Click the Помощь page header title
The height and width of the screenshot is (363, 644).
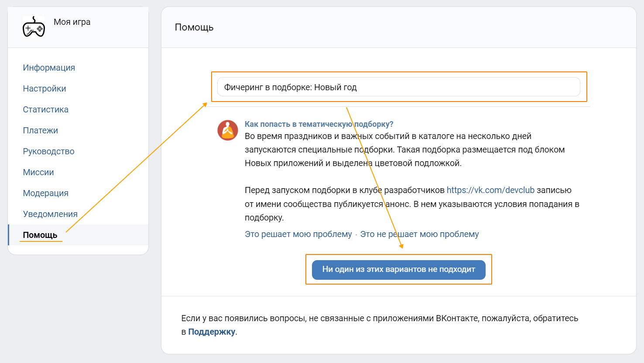[x=194, y=27]
